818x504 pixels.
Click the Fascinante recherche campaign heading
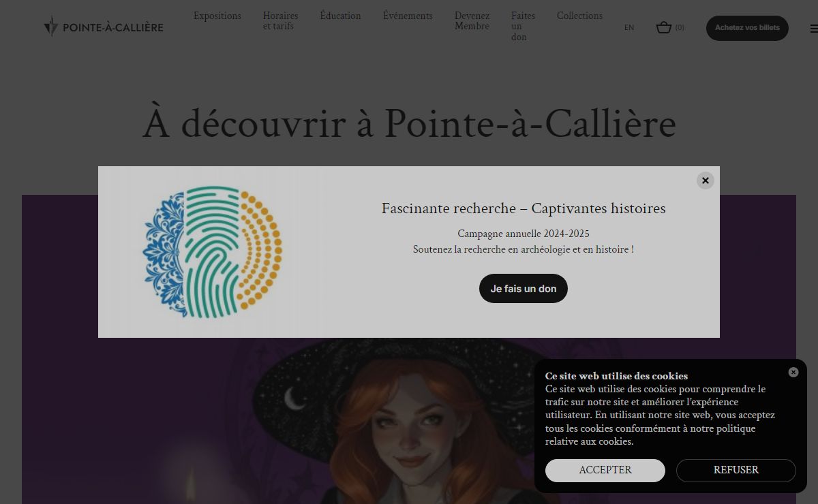pos(524,208)
